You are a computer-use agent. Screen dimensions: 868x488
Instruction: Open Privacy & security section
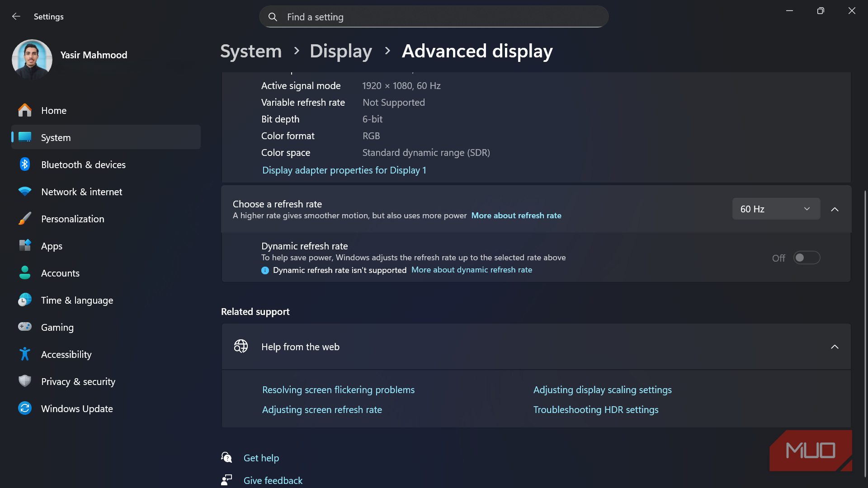[106, 381]
